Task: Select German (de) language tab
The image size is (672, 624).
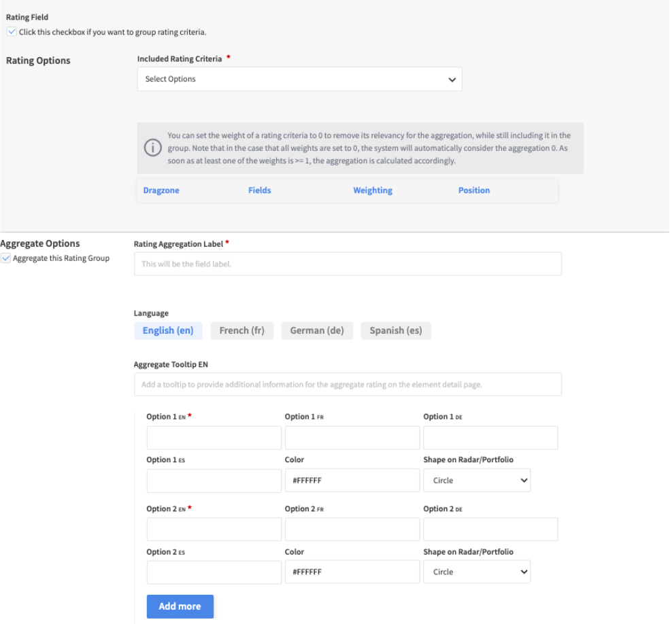Action: click(317, 331)
